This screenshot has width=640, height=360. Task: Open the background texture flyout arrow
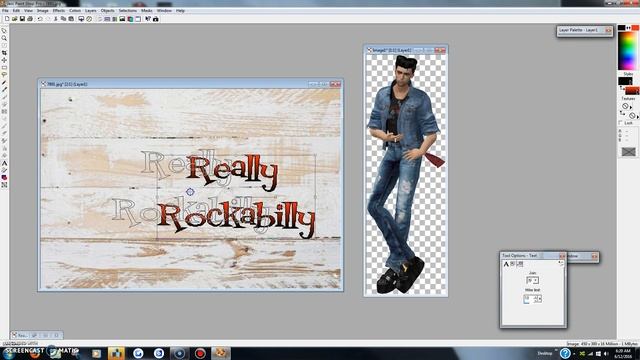[x=638, y=117]
